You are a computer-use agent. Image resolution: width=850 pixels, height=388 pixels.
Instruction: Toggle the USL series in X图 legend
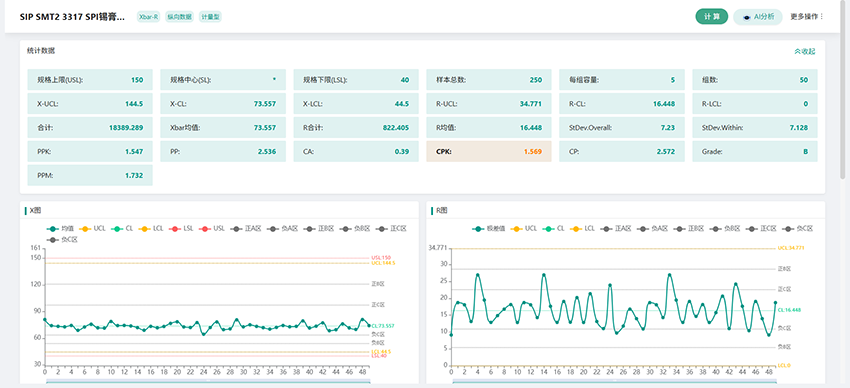[x=212, y=229]
